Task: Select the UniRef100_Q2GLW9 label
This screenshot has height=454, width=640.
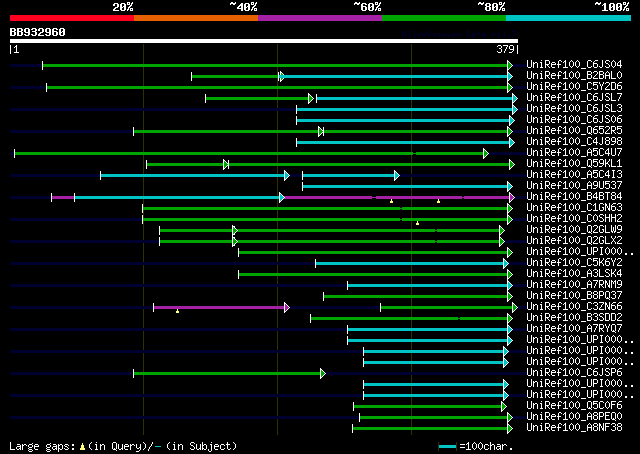Action: click(x=574, y=230)
